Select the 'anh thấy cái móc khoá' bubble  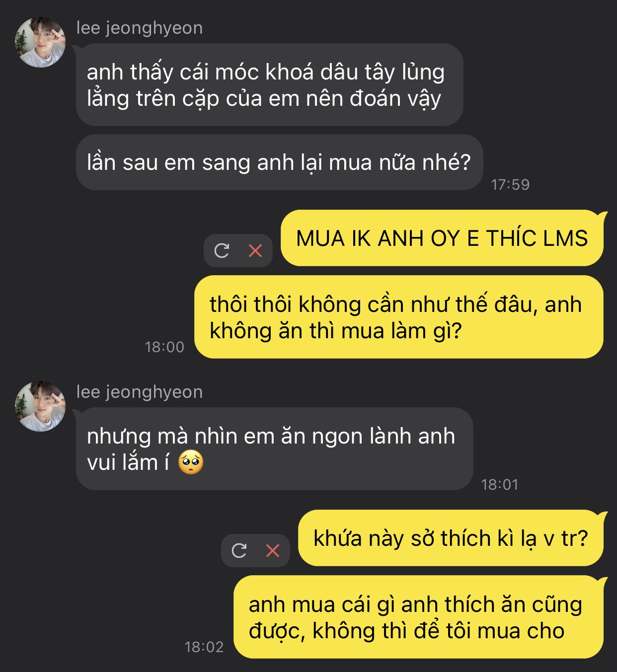270,85
